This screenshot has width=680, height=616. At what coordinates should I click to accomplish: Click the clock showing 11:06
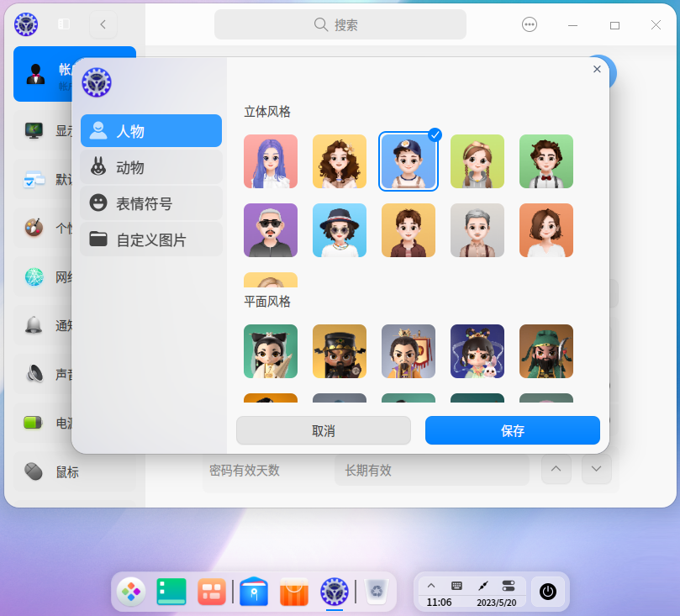tap(439, 602)
